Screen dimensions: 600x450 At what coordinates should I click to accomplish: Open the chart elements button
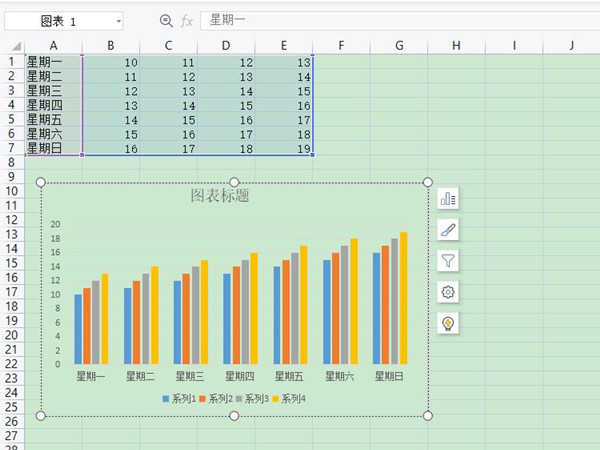(x=448, y=199)
